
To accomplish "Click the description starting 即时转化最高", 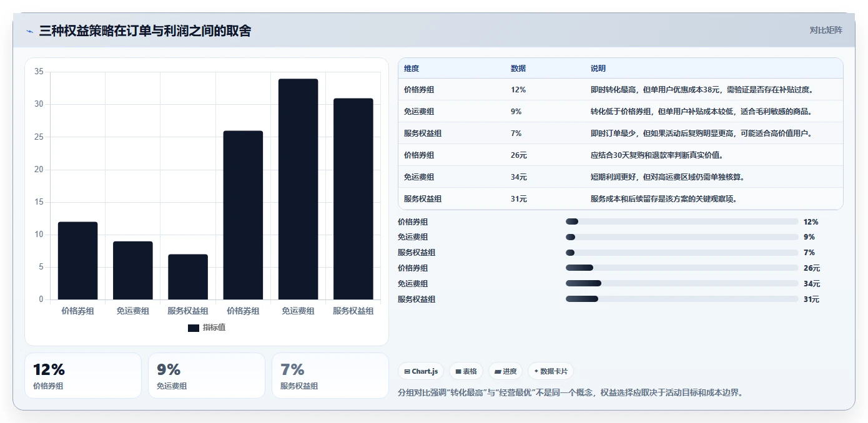I will point(701,90).
